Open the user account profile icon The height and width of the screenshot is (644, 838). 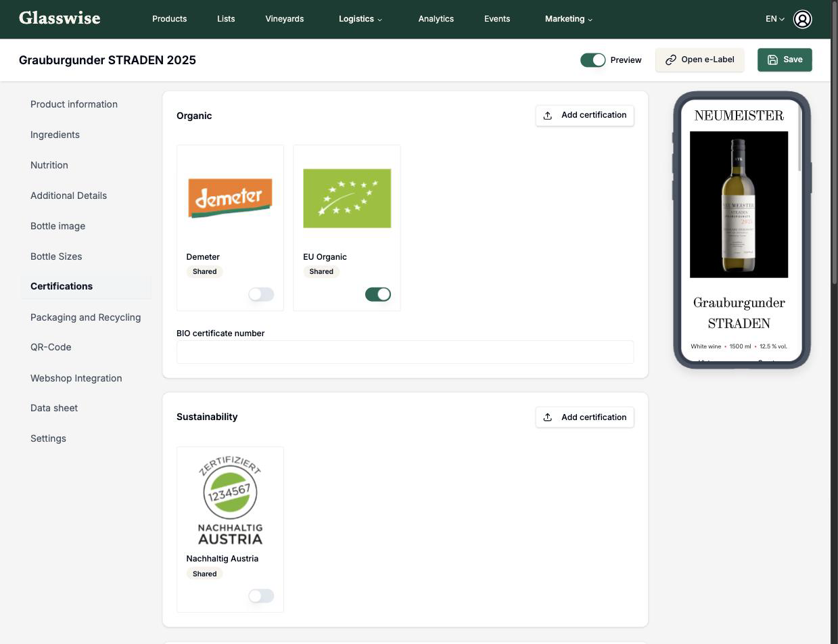coord(802,19)
